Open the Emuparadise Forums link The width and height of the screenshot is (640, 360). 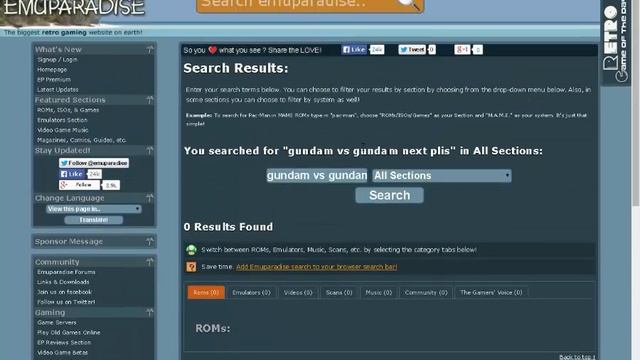66,272
